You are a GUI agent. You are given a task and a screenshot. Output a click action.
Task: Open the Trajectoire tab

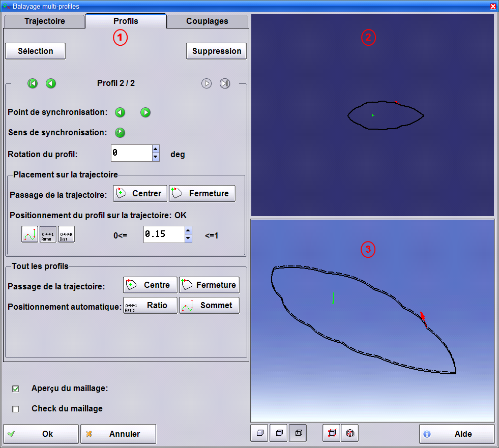(x=45, y=21)
